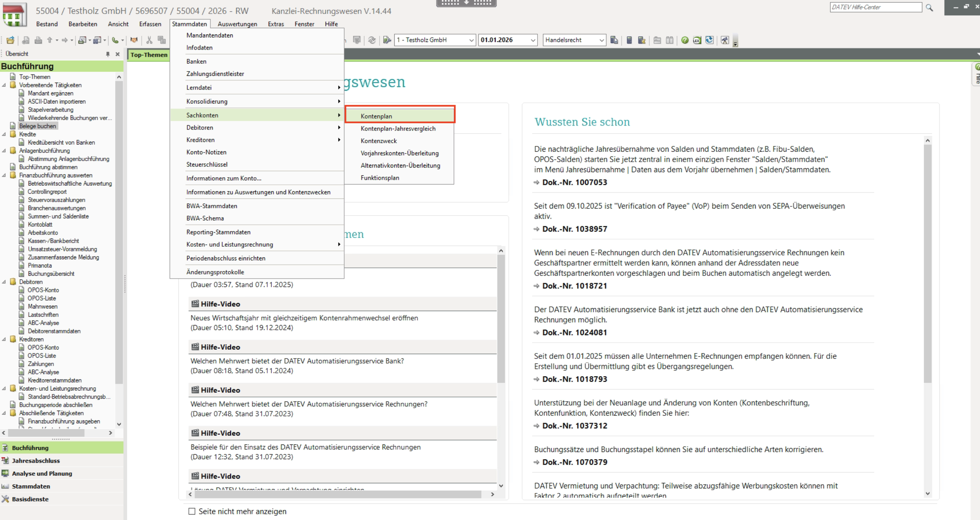This screenshot has width=980, height=520.
Task: Collapse the Kreditoren tree node
Action: coord(4,339)
